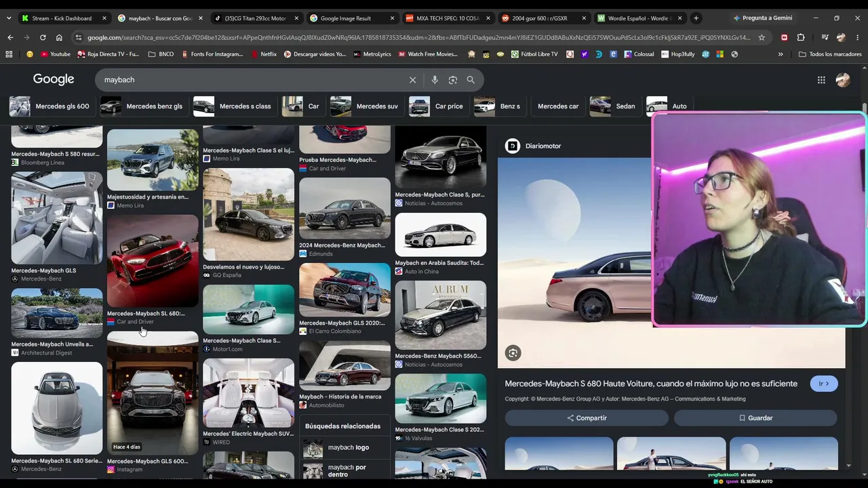Viewport: 868px width, 488px height.
Task: Clear the maybach search query
Action: [x=412, y=80]
